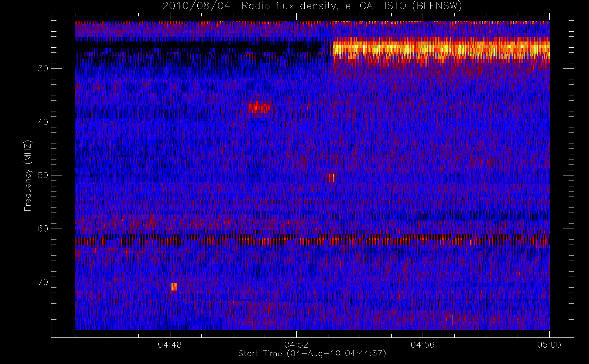Screen dimensions: 589x364
Task: Click the 04:56 time tick label
Action: 423,345
